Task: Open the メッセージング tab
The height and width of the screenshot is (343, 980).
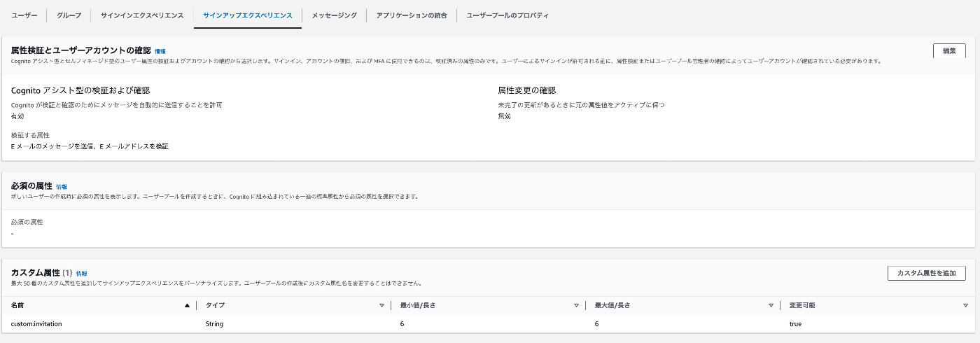Action: 334,15
